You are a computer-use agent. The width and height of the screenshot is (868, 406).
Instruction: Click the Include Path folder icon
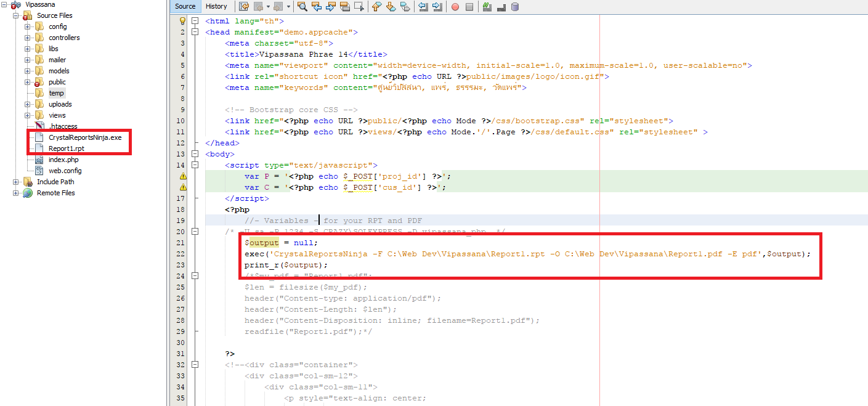point(28,182)
